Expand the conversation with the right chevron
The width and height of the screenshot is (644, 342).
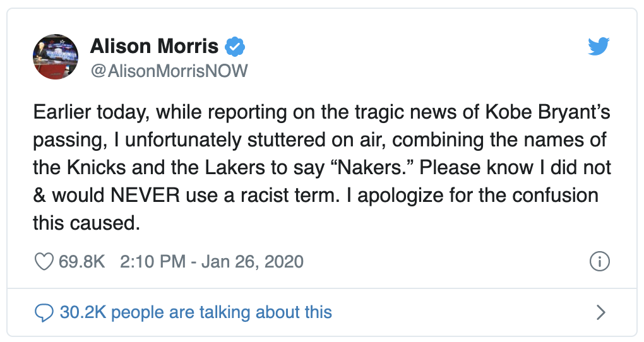pyautogui.click(x=601, y=312)
